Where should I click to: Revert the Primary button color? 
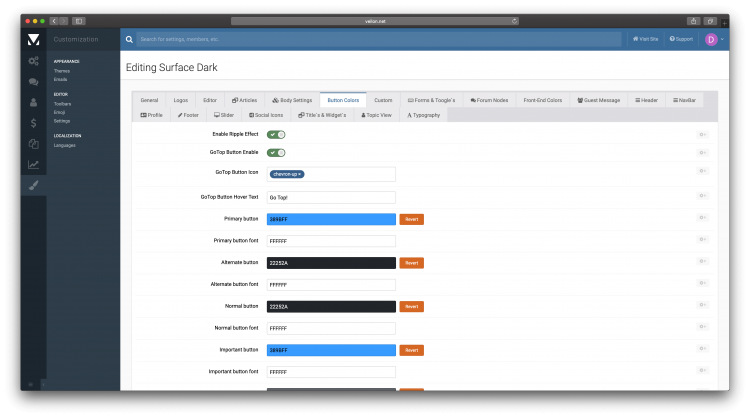point(411,219)
